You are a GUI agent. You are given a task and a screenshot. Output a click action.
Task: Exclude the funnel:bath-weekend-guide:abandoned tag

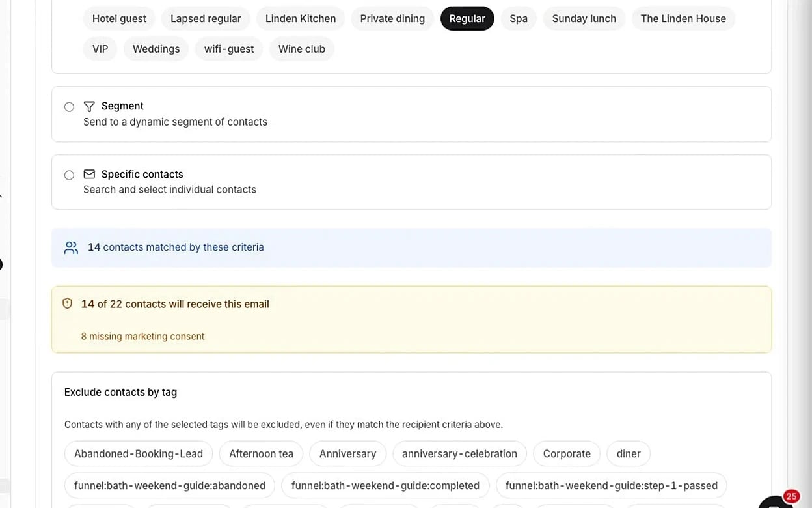click(x=170, y=485)
